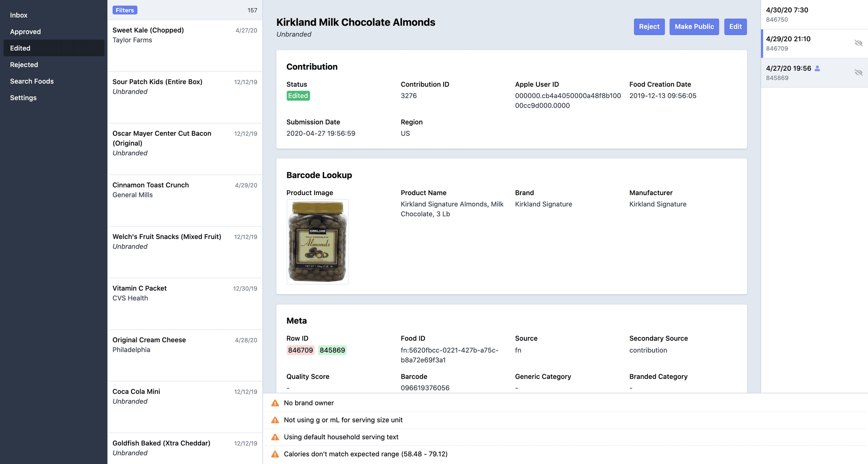The image size is (868, 464).
Task: Click warning icon beside "No brand owner"
Action: (276, 403)
